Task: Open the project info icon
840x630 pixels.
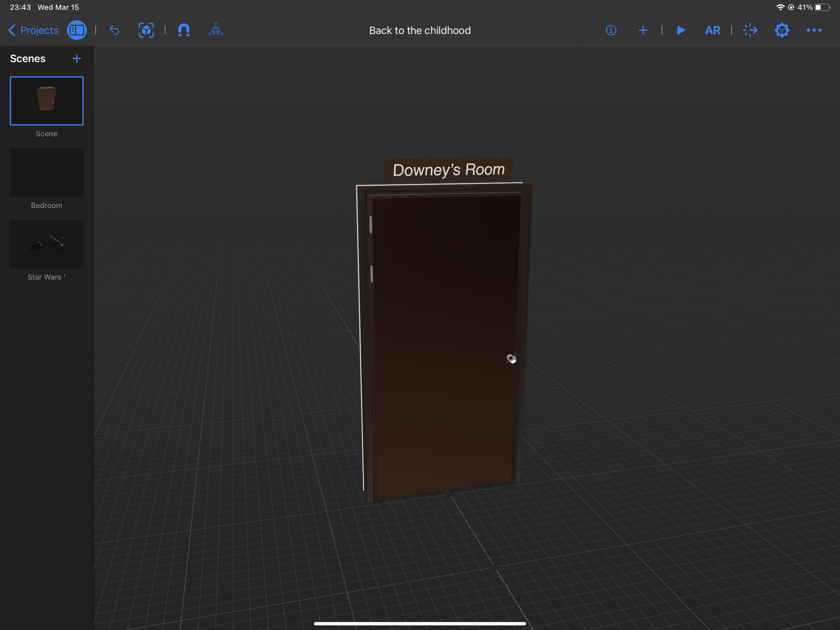Action: [611, 30]
